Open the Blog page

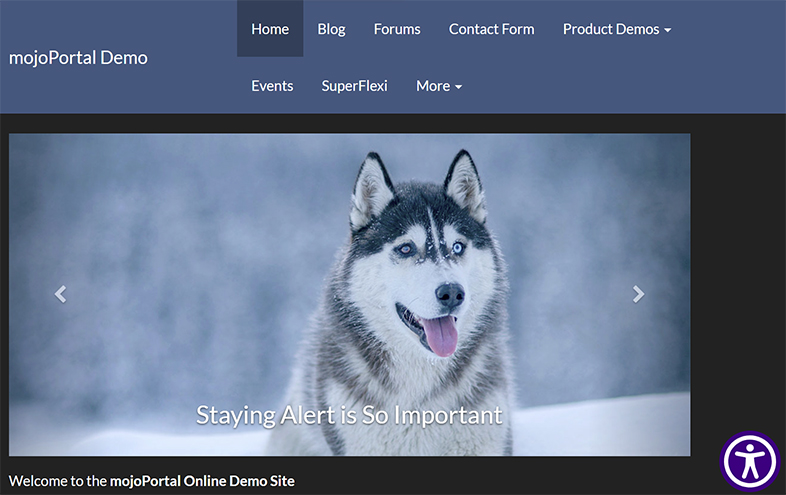coord(331,29)
